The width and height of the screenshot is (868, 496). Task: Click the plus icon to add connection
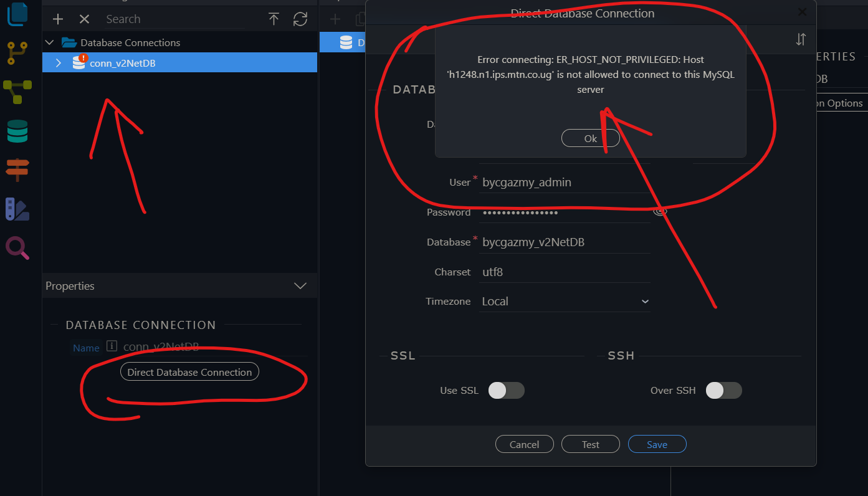(x=58, y=19)
